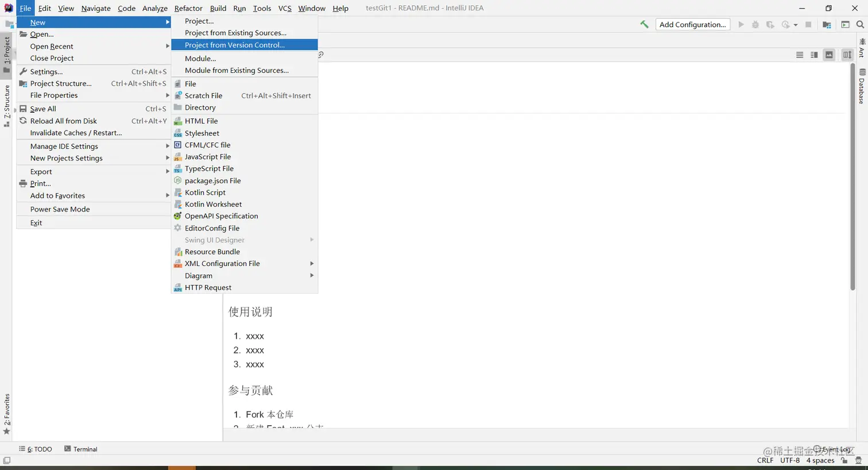Click the inspections hector icon in status bar
Viewport: 868px width, 470px height.
pyautogui.click(x=858, y=460)
